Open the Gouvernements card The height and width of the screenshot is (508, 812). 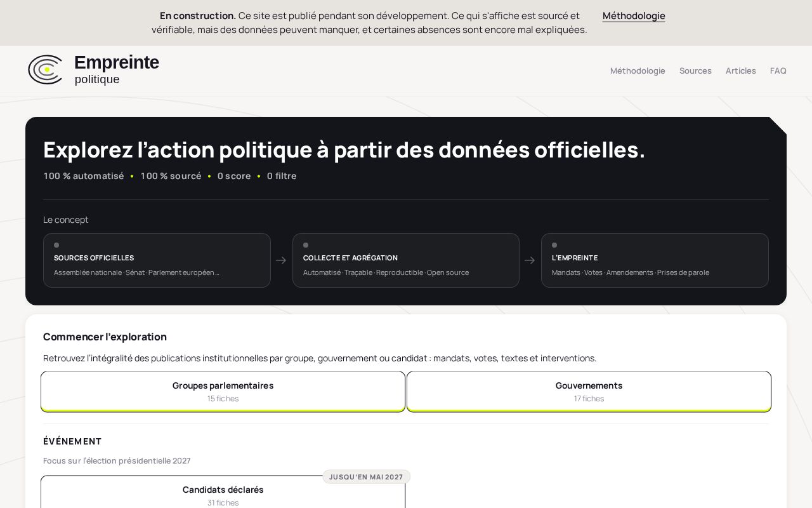click(589, 392)
